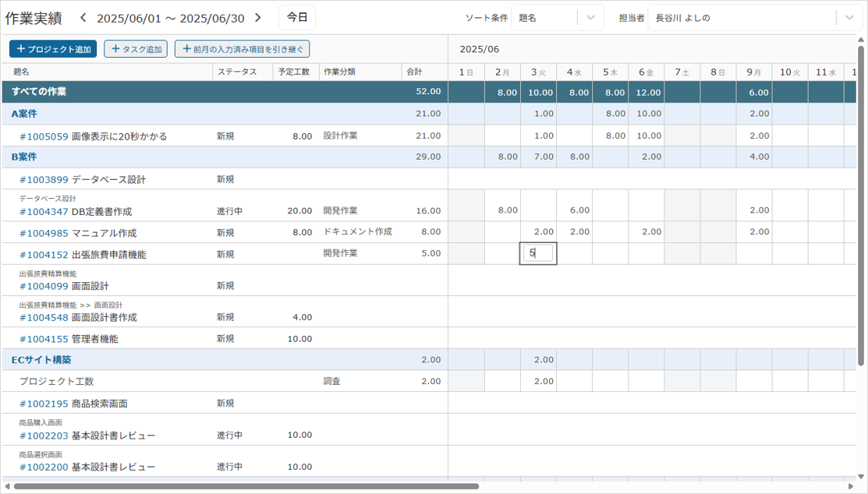Go to previous month with left chevron
The image size is (868, 494).
point(83,18)
